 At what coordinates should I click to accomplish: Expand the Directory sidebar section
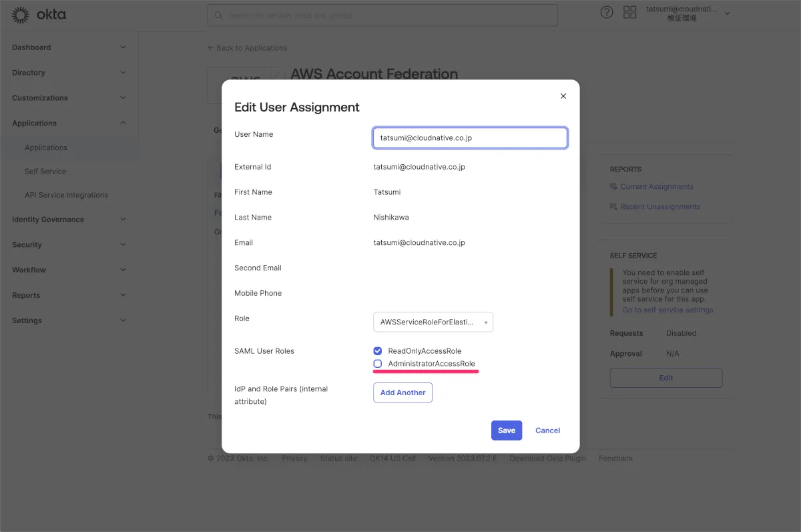point(123,73)
